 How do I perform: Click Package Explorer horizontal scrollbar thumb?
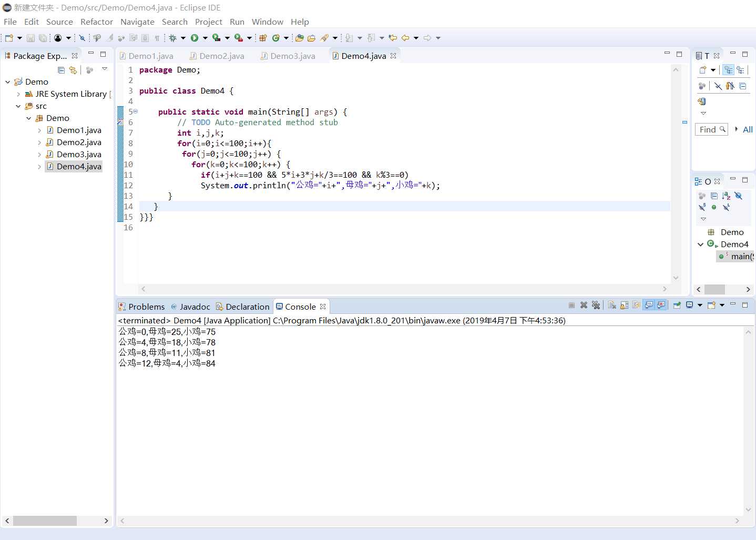[x=45, y=521]
